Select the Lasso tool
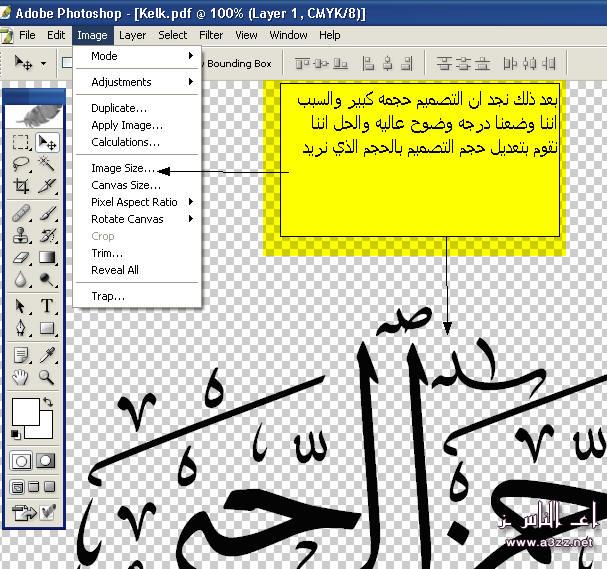The height and width of the screenshot is (569, 607). click(21, 164)
